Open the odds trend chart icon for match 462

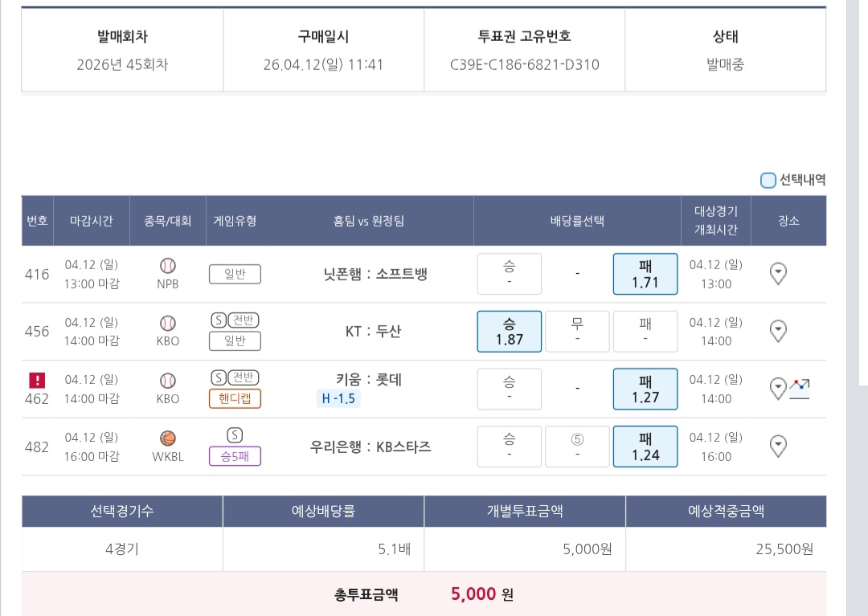click(800, 389)
